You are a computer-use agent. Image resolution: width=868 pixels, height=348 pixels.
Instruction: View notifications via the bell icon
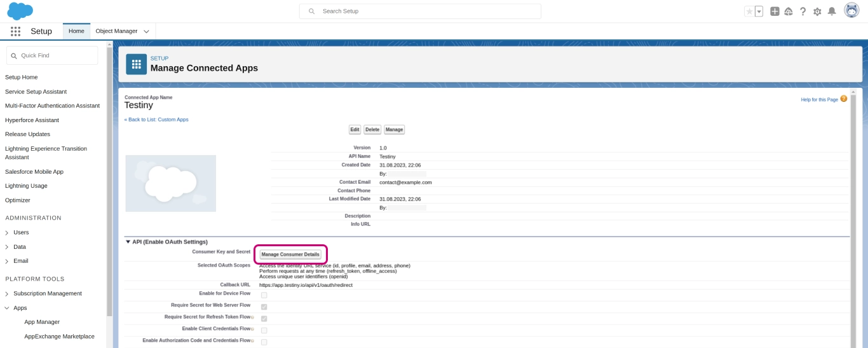831,11
